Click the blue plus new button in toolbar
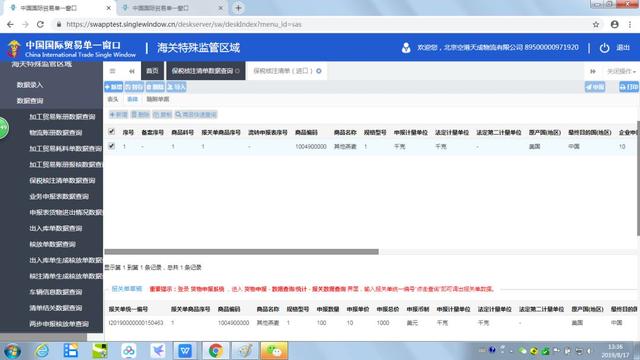Screen dimensions: 640x360 [x=113, y=87]
